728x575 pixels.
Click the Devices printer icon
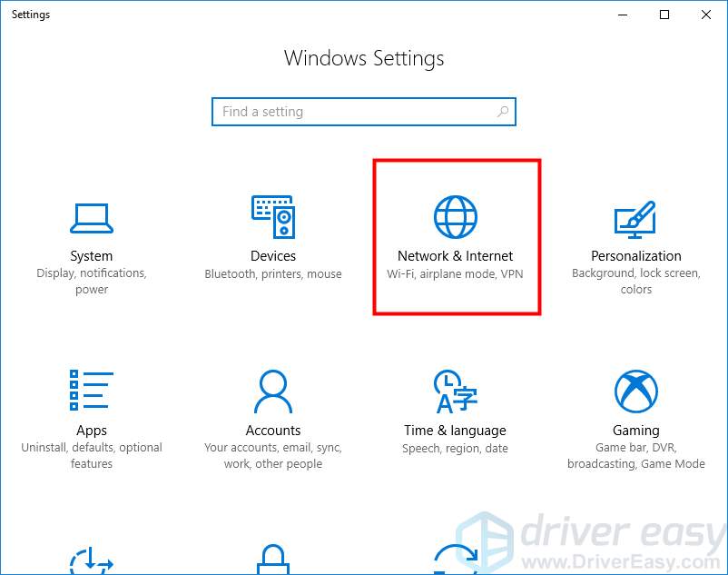(x=273, y=216)
